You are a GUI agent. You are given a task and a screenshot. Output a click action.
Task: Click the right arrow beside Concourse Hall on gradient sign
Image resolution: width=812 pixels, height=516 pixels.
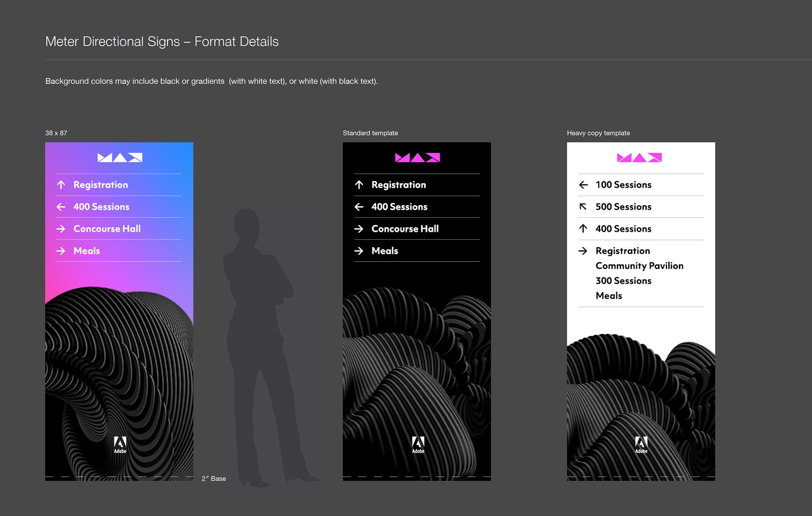click(x=61, y=229)
